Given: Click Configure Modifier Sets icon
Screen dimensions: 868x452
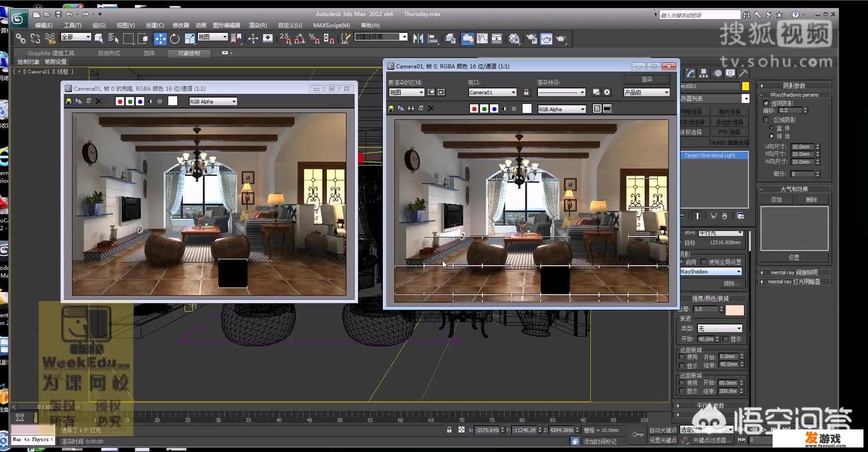Looking at the screenshot, I should (741, 216).
